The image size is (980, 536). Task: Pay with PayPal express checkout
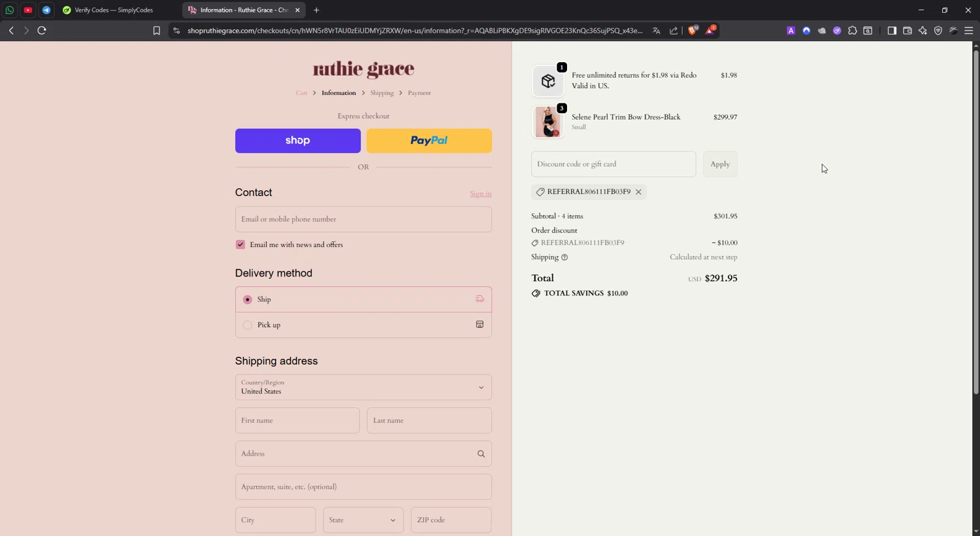[429, 141]
